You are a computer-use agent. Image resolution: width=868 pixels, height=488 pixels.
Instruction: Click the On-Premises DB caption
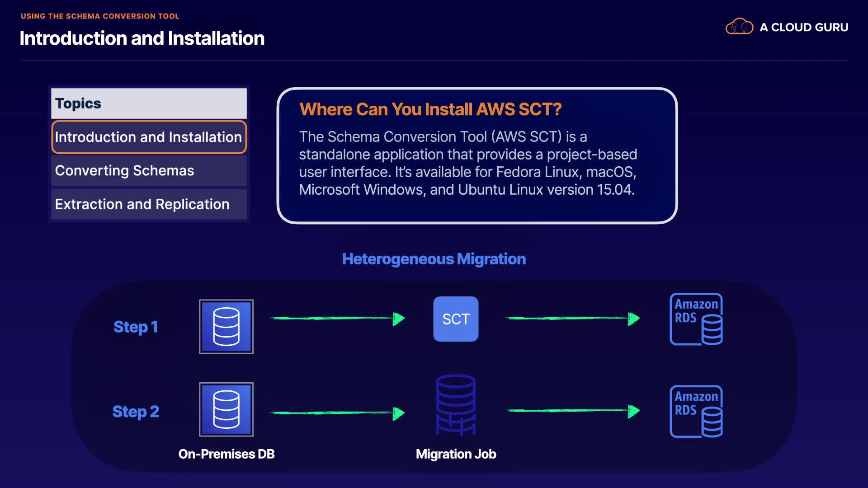click(226, 454)
